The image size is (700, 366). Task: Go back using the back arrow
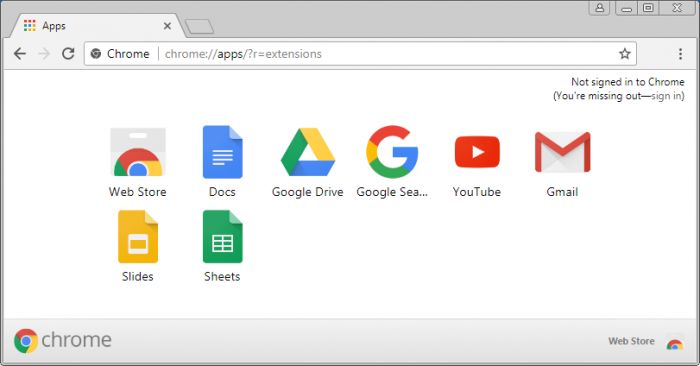click(x=20, y=54)
